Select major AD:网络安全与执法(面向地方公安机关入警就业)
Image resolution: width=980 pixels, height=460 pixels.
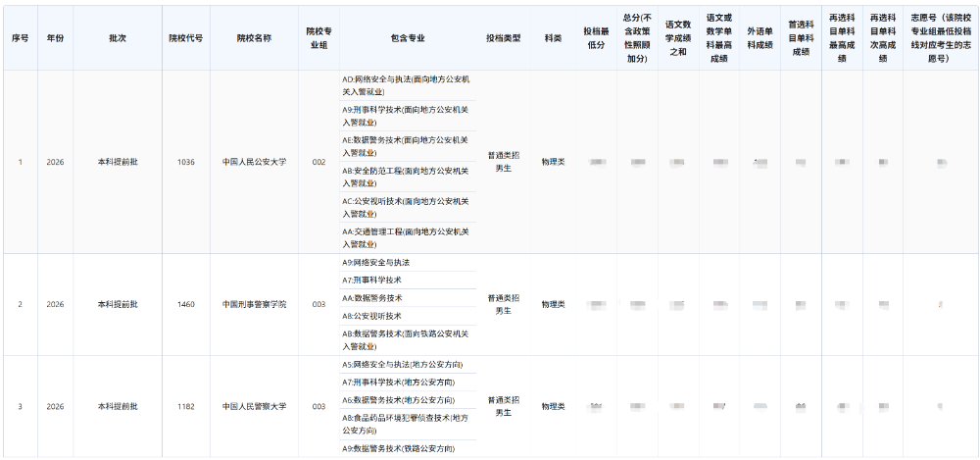(408, 85)
